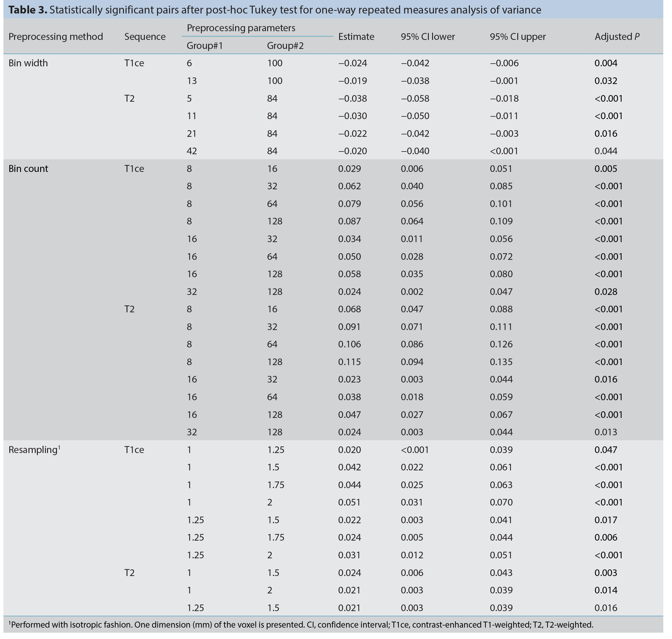This screenshot has height=639, width=672.
Task: Click the 'Group#2' subheader
Action: (x=285, y=45)
